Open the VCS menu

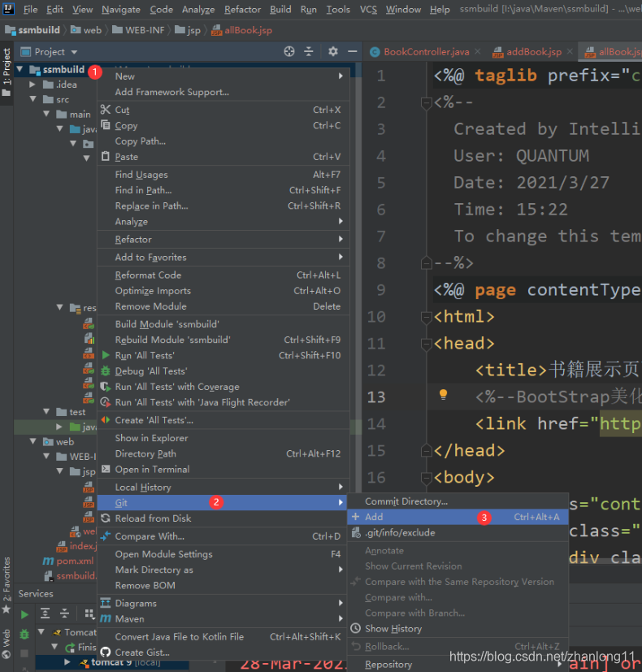click(368, 10)
